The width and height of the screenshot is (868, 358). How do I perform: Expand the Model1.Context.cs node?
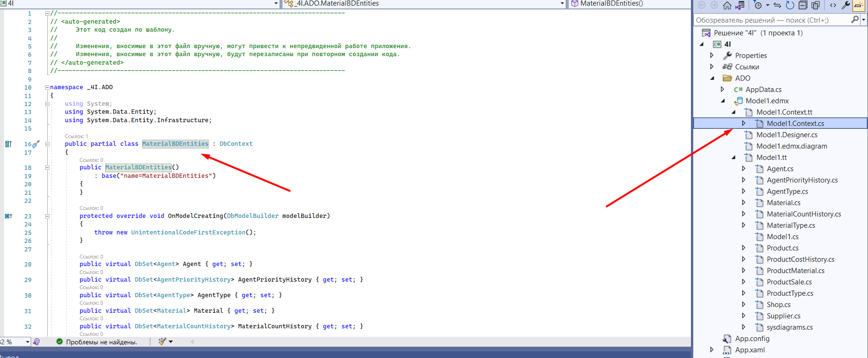click(744, 124)
